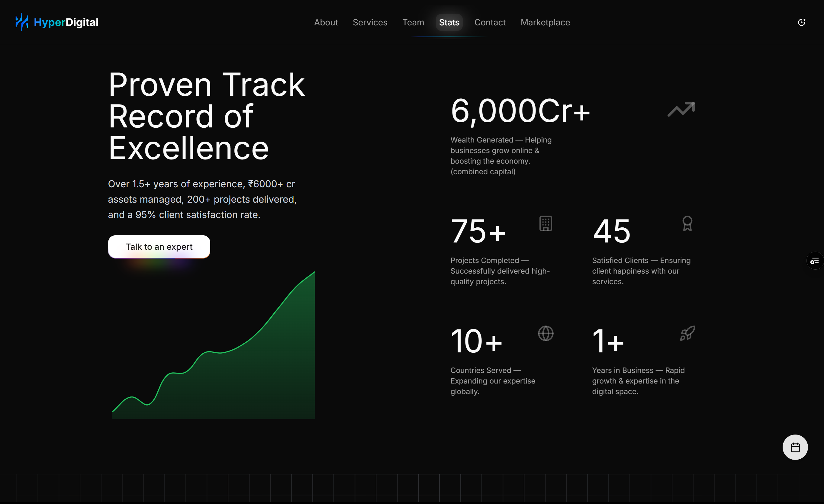The image size is (824, 504).
Task: Open the Contact nav link
Action: [490, 22]
